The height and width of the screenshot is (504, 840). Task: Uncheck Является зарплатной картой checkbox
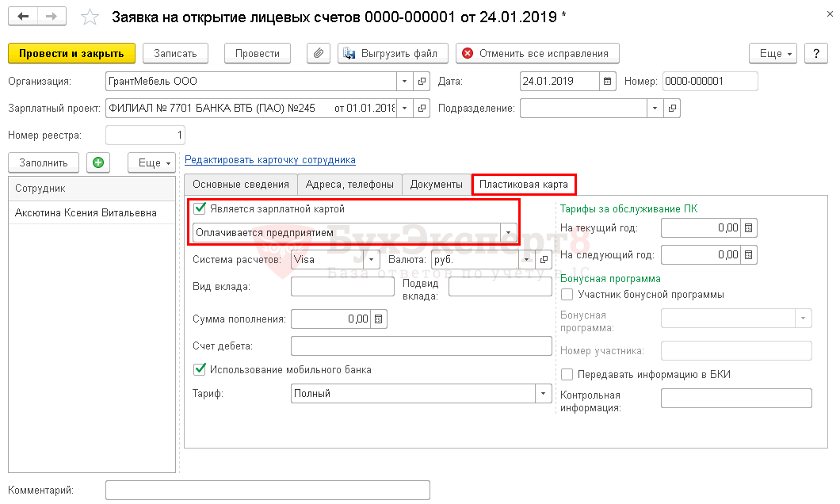[200, 209]
